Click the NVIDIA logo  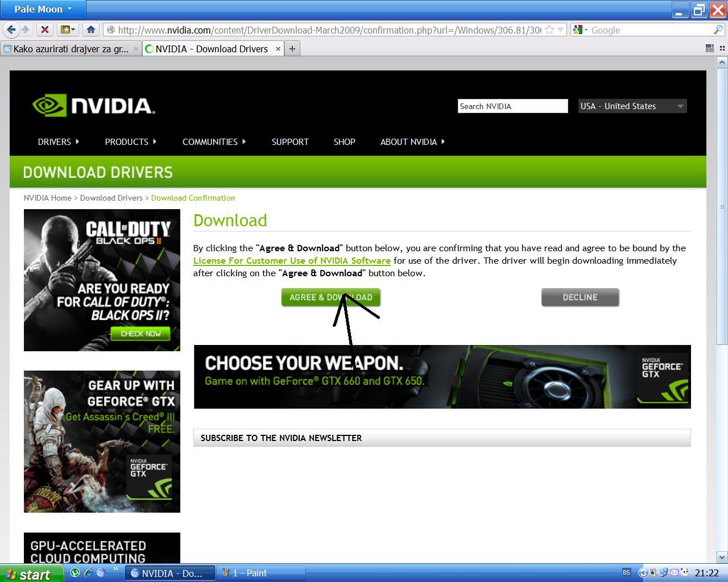pyautogui.click(x=93, y=106)
